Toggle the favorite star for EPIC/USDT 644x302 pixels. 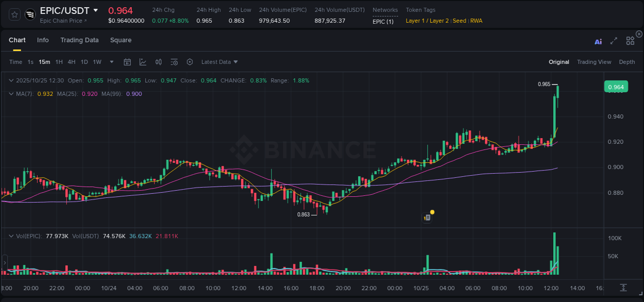click(x=14, y=14)
